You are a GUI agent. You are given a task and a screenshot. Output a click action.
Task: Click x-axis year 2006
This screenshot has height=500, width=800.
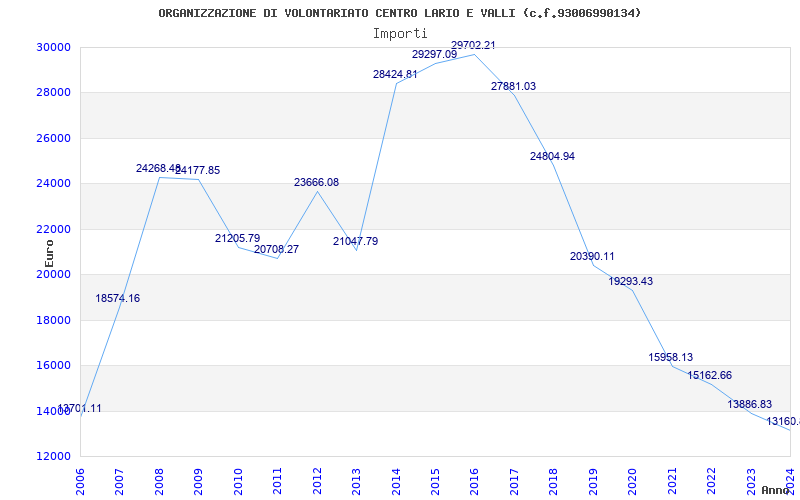click(x=81, y=481)
